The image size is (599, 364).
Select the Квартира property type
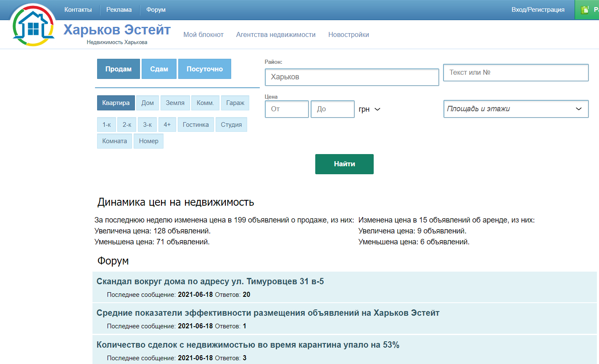pyautogui.click(x=116, y=103)
